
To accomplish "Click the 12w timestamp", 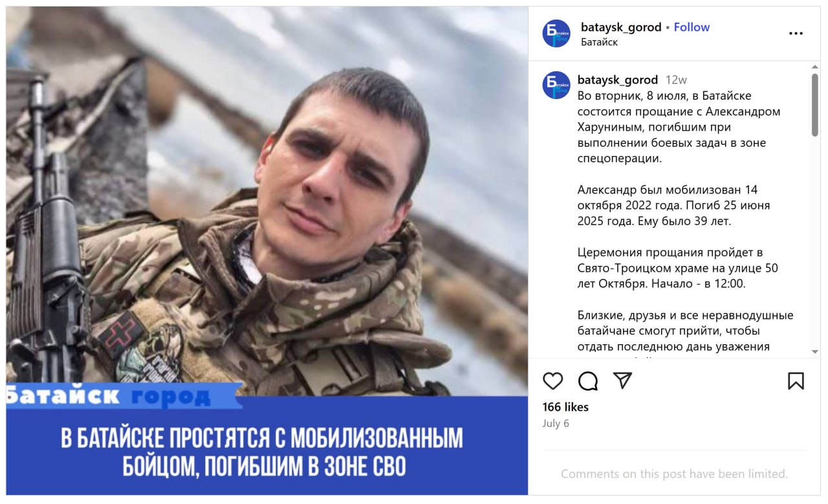I will [676, 80].
